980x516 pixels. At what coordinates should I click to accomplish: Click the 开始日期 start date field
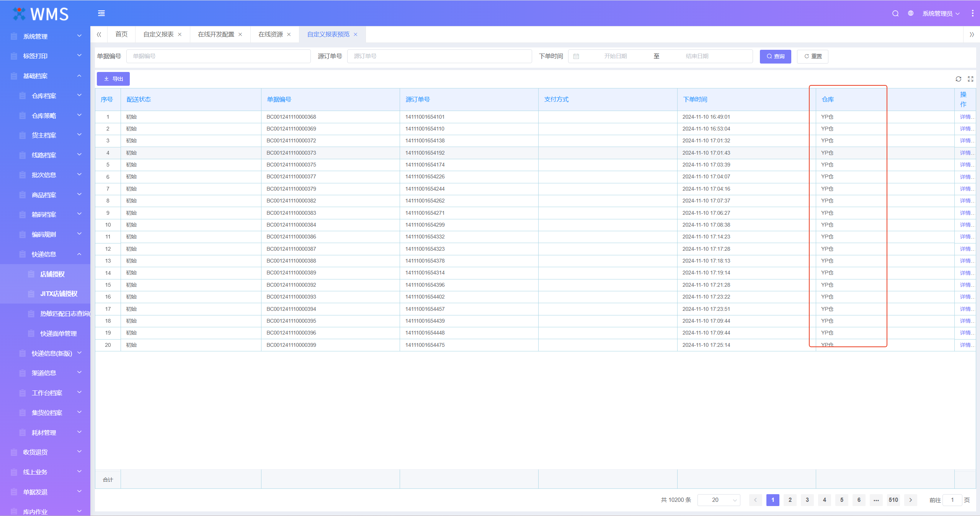[616, 56]
